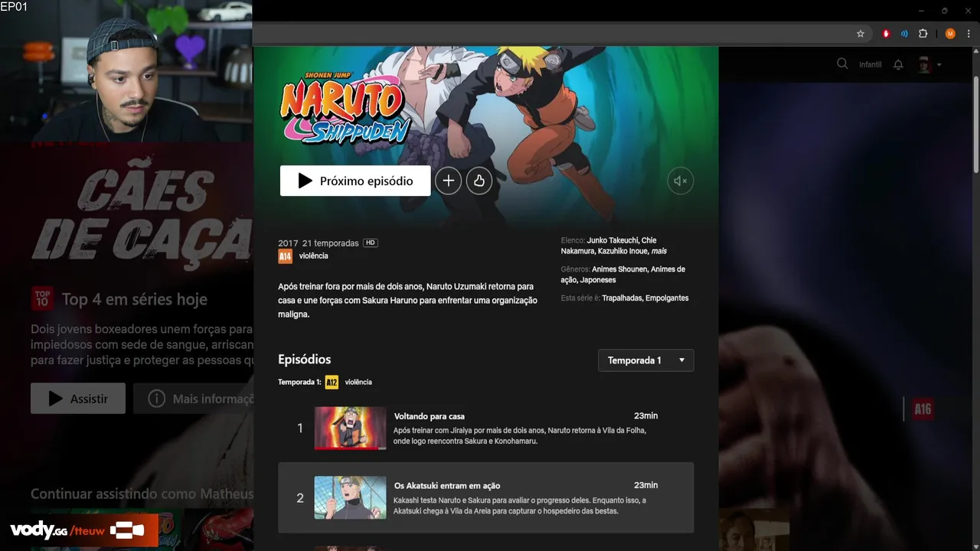The width and height of the screenshot is (980, 551).
Task: Open the Os Akatsuki entram em ação thumbnail
Action: pyautogui.click(x=351, y=497)
